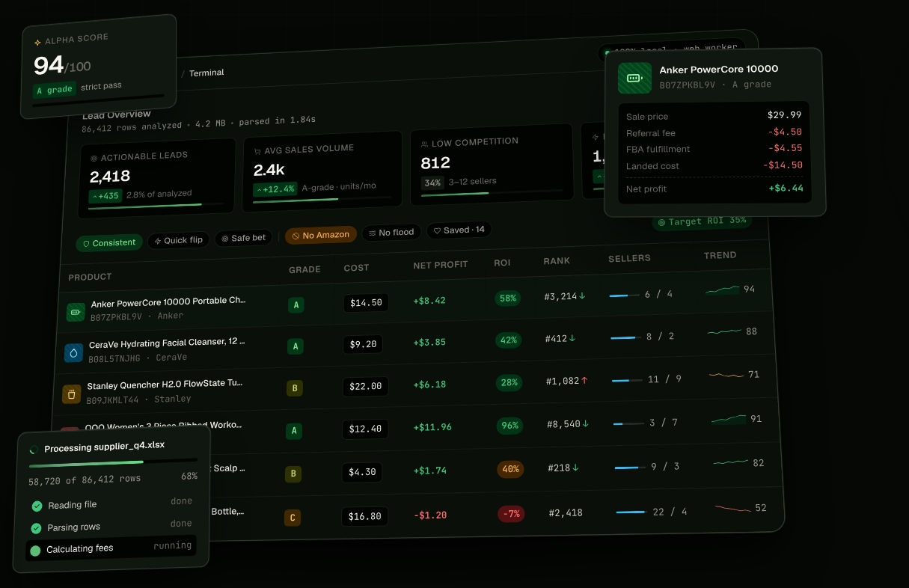The image size is (909, 588).
Task: Toggle the No Amazon filter chip
Action: tap(320, 235)
